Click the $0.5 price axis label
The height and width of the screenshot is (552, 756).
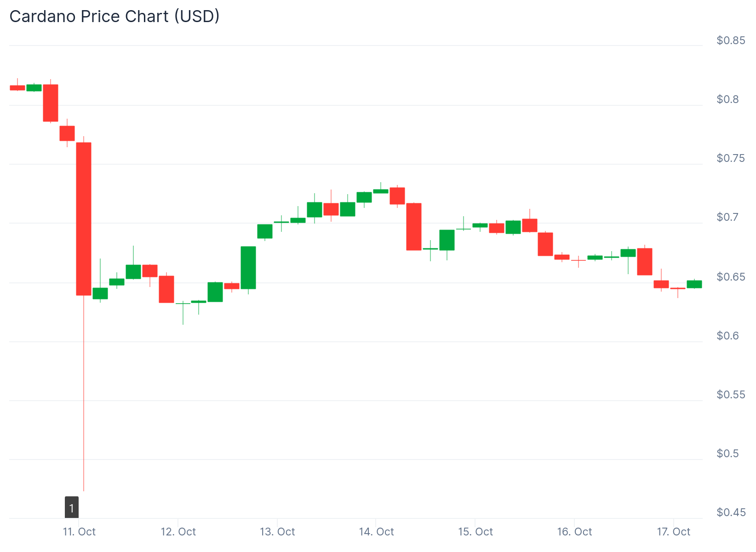[727, 454]
